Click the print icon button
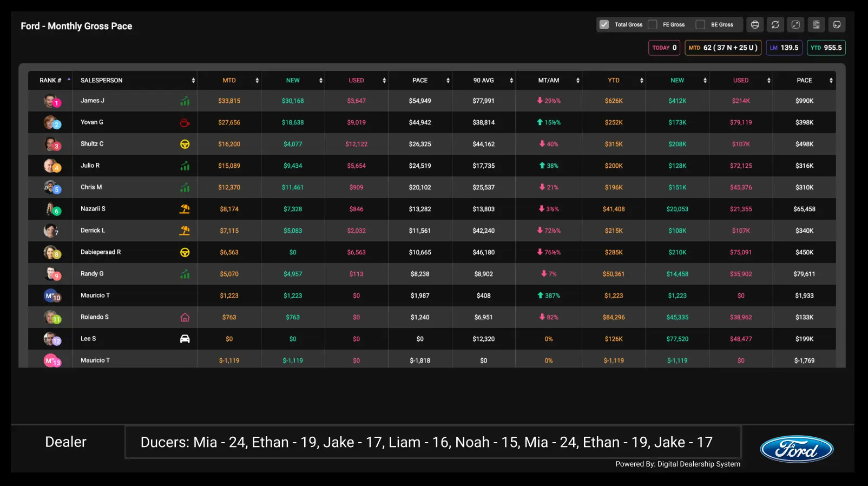 [x=755, y=25]
